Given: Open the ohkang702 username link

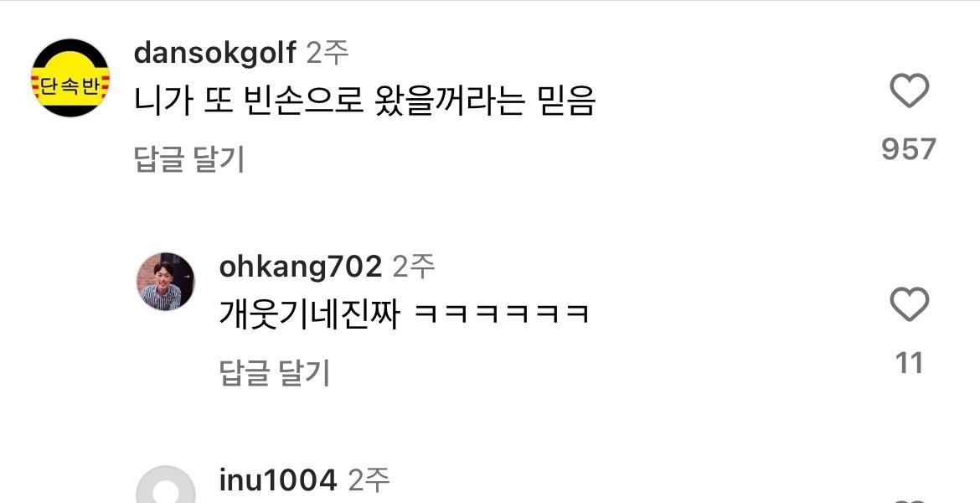Looking at the screenshot, I should [301, 267].
